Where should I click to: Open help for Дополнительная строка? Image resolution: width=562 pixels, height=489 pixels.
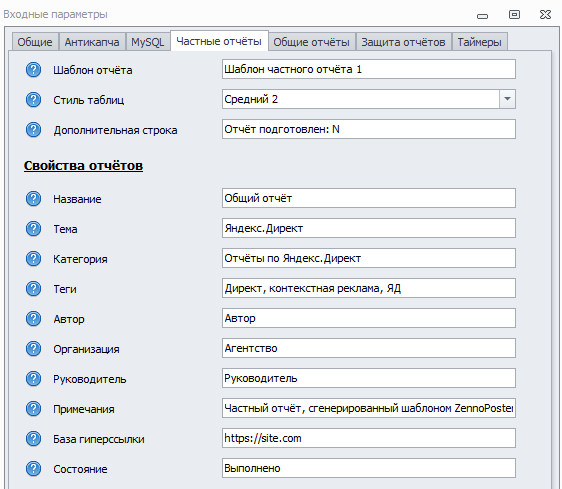[33, 129]
